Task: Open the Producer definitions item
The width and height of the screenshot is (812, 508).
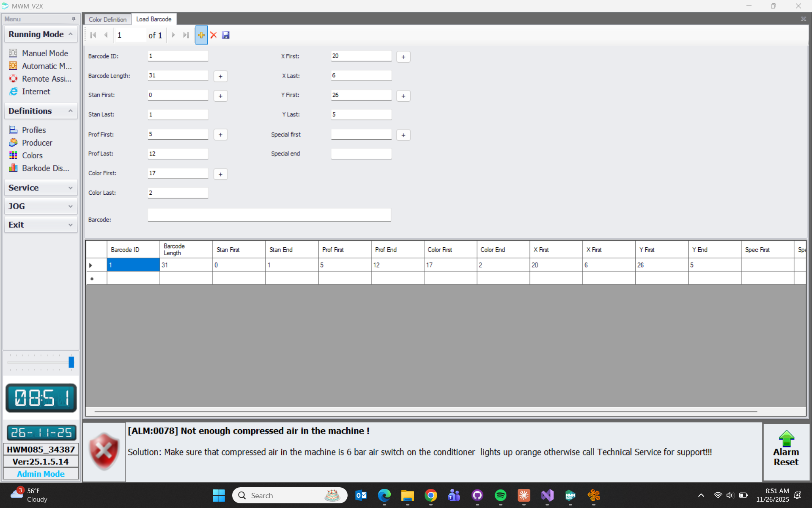Action: (37, 143)
